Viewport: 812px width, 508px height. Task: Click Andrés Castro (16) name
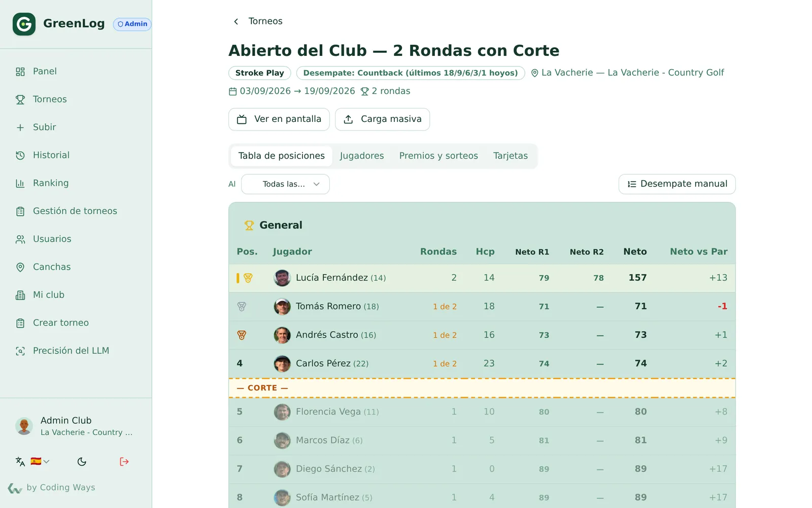click(336, 335)
